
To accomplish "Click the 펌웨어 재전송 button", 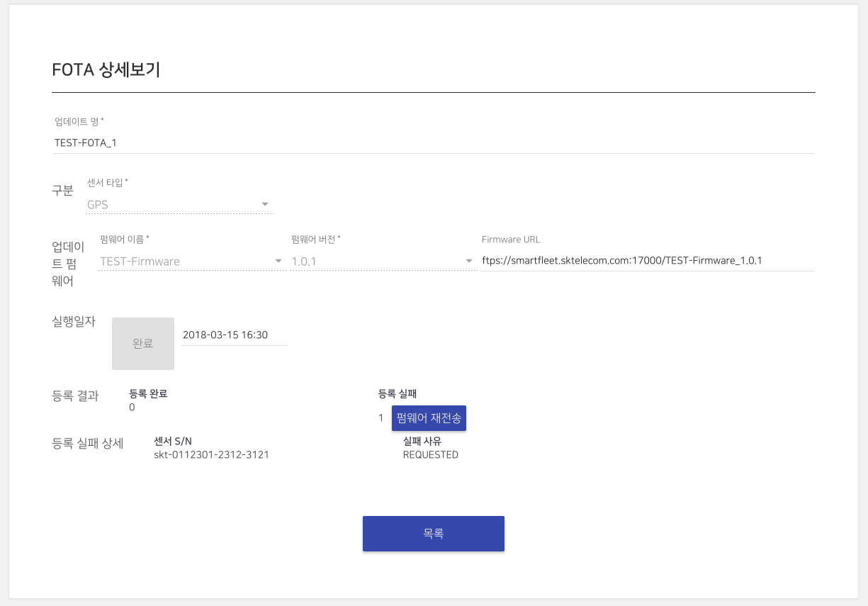I will [429, 418].
